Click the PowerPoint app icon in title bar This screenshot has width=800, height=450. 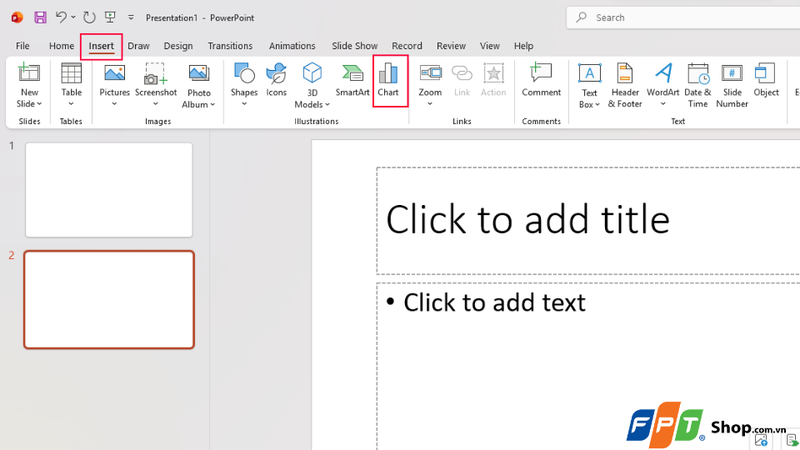(x=17, y=17)
